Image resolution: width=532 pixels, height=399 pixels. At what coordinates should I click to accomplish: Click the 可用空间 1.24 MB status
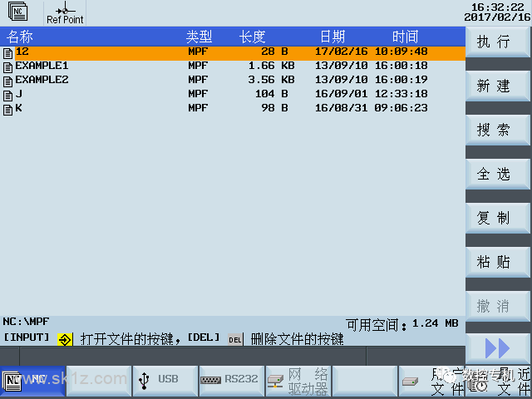pos(402,325)
